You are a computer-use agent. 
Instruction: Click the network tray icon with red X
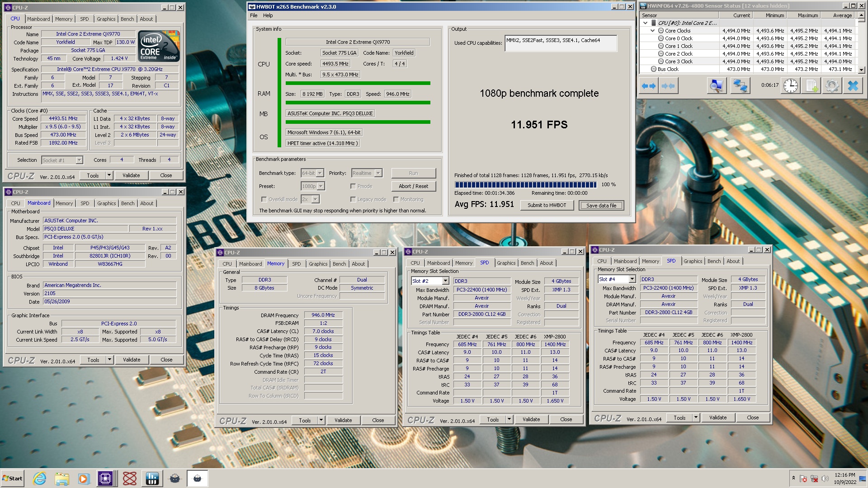[814, 479]
